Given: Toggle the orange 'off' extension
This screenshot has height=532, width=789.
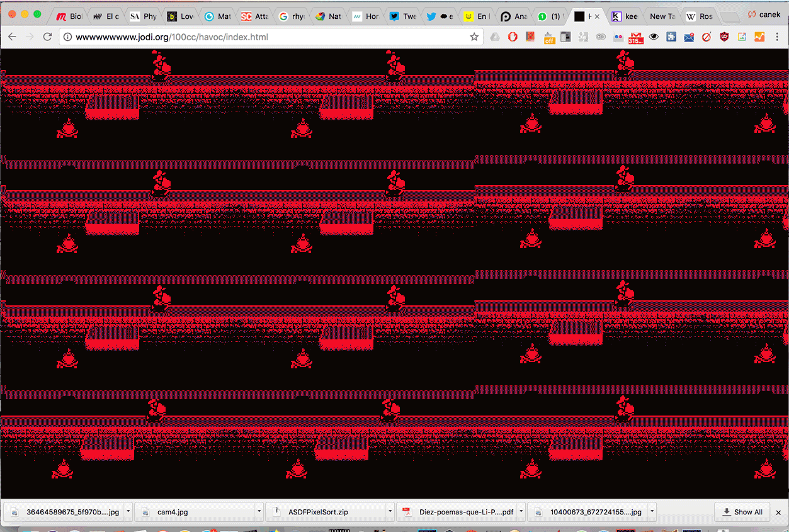Looking at the screenshot, I should coord(548,37).
